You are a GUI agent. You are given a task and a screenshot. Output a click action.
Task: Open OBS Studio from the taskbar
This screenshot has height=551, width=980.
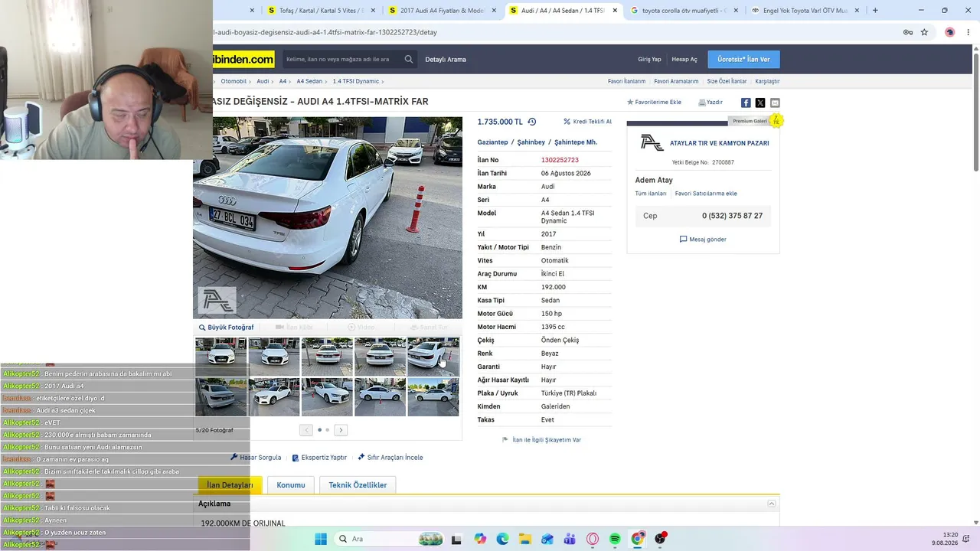point(660,539)
